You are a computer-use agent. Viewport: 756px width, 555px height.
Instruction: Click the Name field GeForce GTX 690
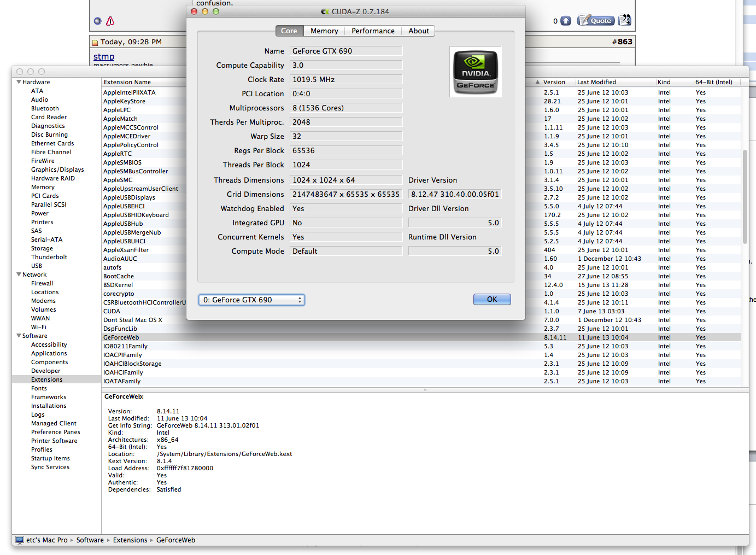click(346, 51)
